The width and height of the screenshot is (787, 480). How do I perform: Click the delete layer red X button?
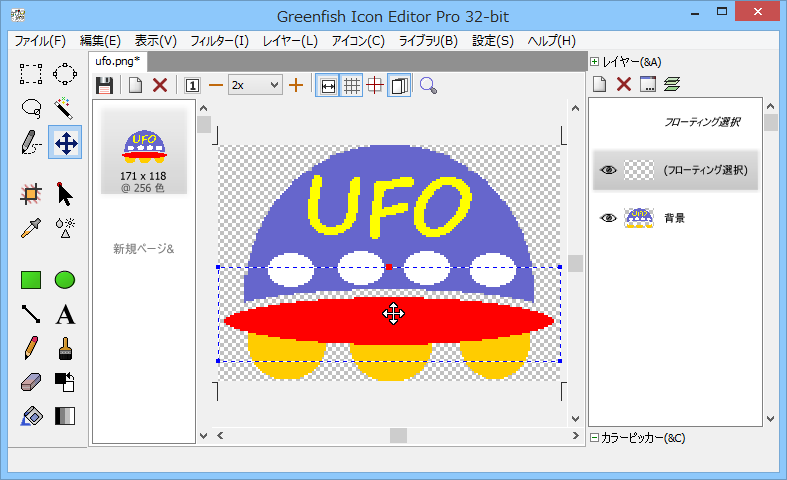tap(624, 84)
